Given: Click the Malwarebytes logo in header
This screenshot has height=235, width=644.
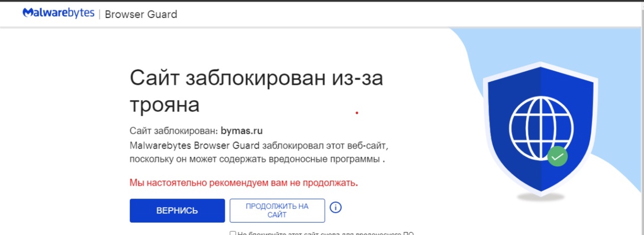Looking at the screenshot, I should coord(58,13).
